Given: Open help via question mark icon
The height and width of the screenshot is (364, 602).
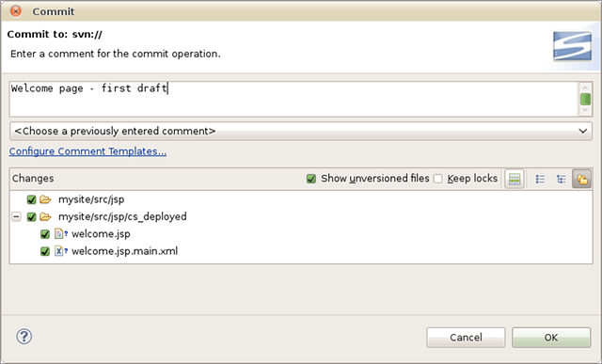Looking at the screenshot, I should pyautogui.click(x=24, y=337).
